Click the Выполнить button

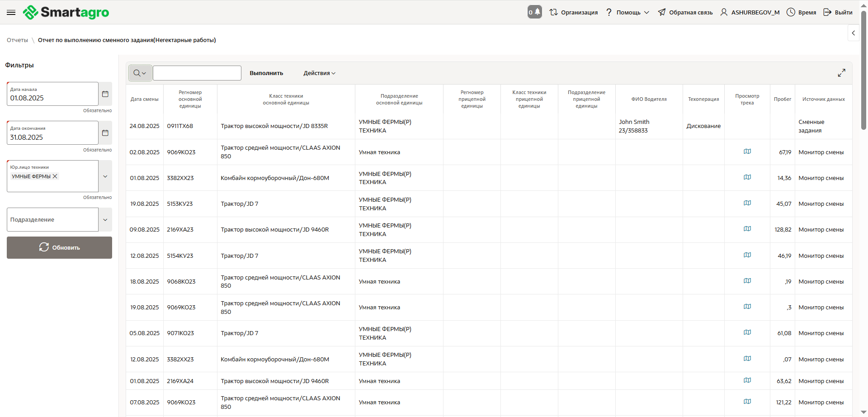pos(266,73)
